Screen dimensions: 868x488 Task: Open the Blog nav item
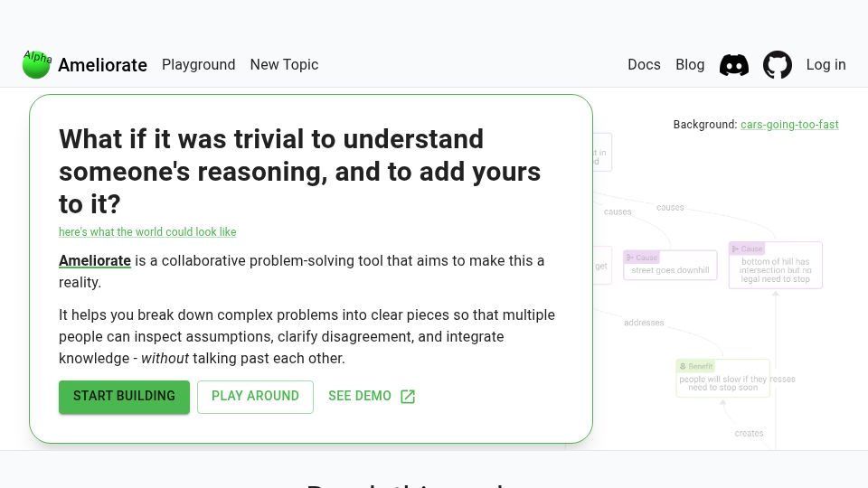[x=690, y=65]
